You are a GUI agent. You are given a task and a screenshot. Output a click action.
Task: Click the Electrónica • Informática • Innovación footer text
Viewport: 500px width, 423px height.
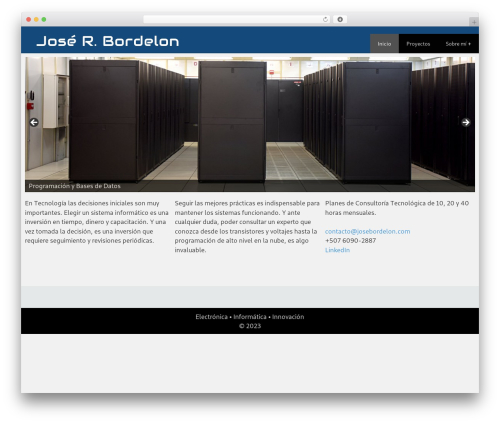(250, 317)
